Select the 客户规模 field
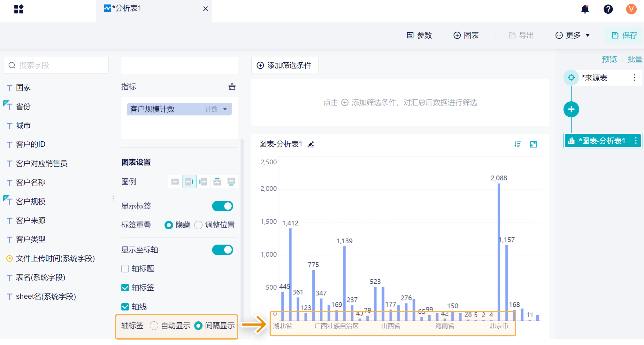Screen dimensions: 644x345 [x=30, y=201]
